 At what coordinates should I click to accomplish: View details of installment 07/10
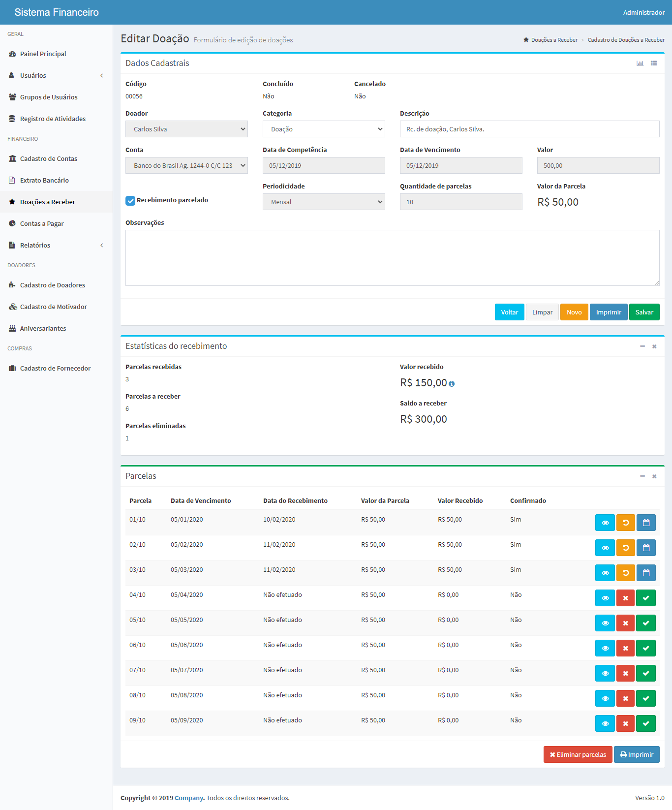(x=605, y=673)
